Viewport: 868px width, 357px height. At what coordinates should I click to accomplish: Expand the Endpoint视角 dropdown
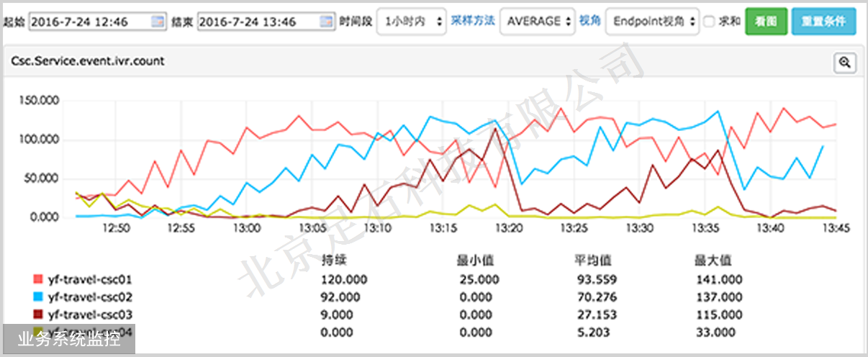(652, 22)
